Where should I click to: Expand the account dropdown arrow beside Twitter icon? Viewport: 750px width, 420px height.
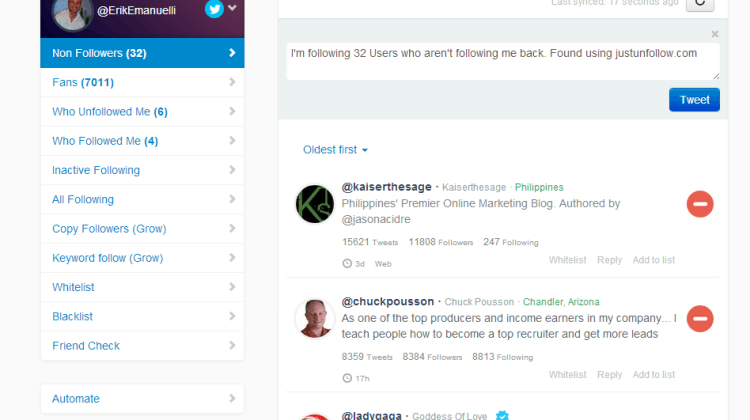coord(232,8)
